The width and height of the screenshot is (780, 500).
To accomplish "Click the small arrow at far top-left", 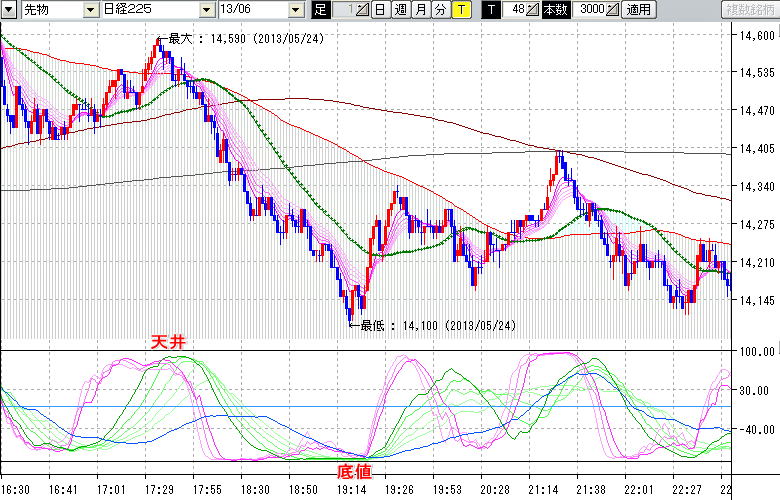I will pos(8,10).
